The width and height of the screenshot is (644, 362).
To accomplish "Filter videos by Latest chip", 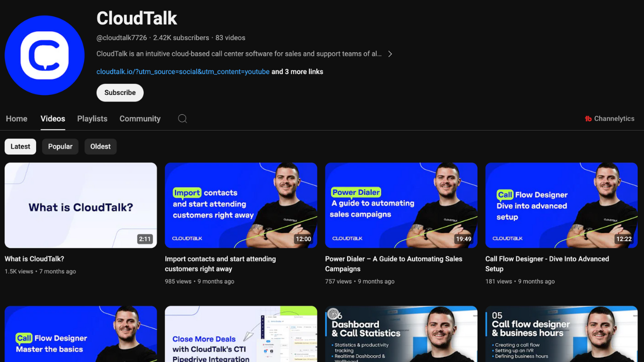I will (20, 146).
